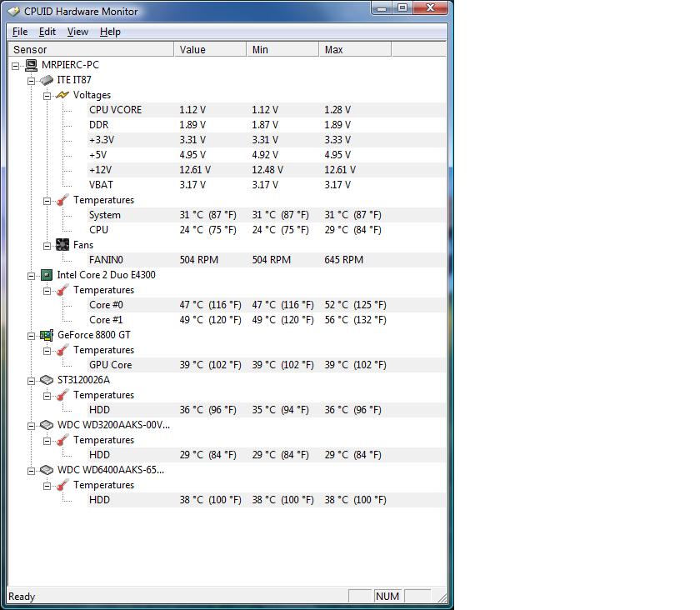Viewport: 700px width, 610px height.
Task: Collapse ITE IT87 Temperatures group
Action: [47, 201]
